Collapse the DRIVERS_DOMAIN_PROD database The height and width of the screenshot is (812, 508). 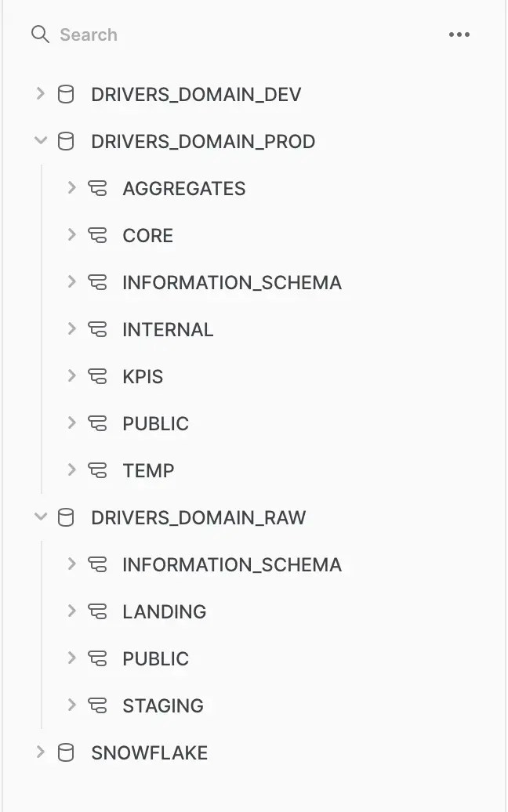coord(39,141)
